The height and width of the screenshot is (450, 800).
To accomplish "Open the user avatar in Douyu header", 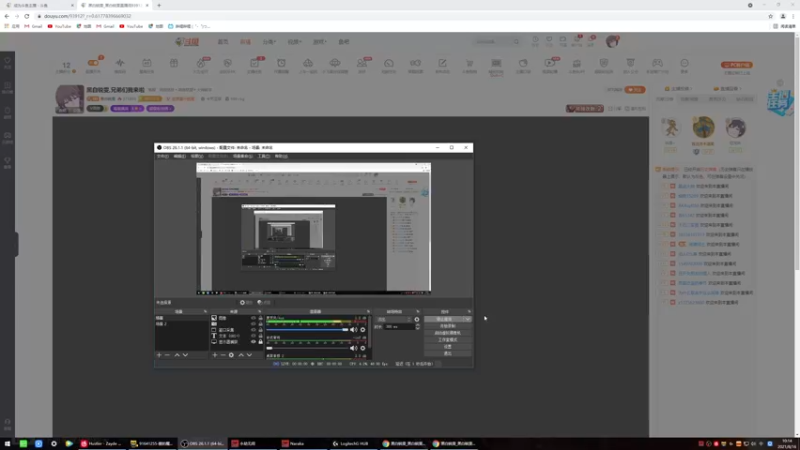I will click(612, 41).
